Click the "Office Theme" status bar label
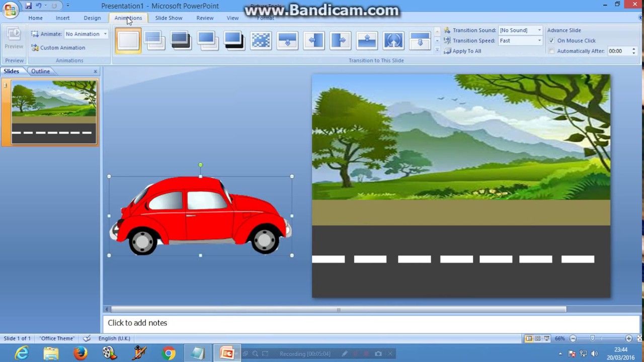Viewport: 644px width, 362px height. [57, 338]
